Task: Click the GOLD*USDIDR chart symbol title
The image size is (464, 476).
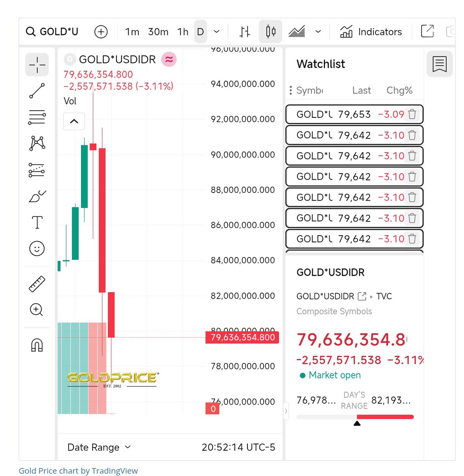Action: (x=117, y=59)
